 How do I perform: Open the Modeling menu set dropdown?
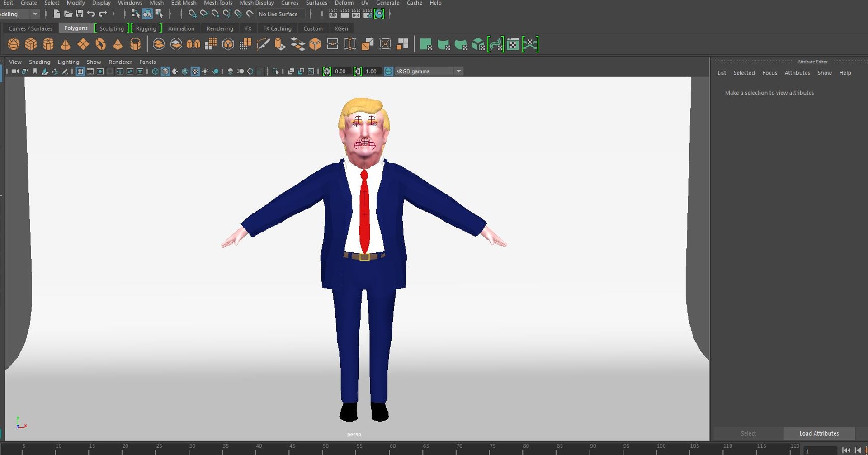tap(35, 14)
